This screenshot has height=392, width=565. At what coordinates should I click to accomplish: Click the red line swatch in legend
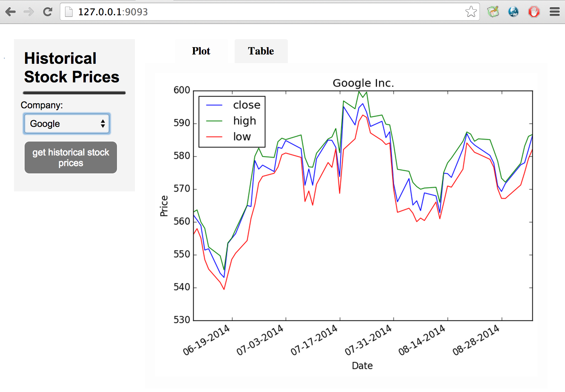pyautogui.click(x=214, y=137)
